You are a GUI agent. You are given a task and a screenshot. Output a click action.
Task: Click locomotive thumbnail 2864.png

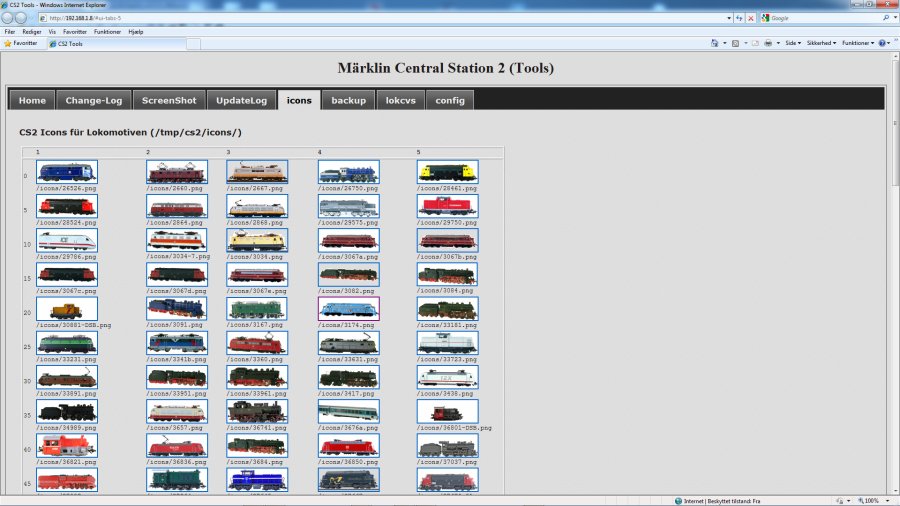tap(177, 206)
